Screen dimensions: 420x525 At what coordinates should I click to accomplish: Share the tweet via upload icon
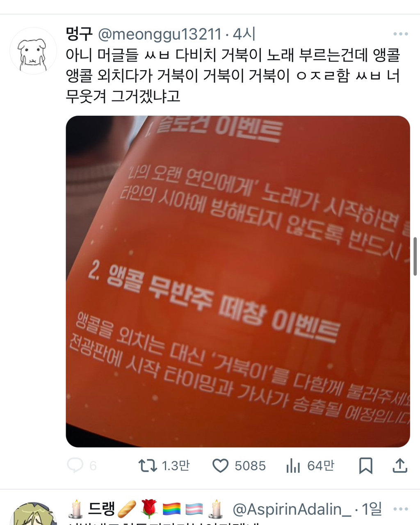400,466
